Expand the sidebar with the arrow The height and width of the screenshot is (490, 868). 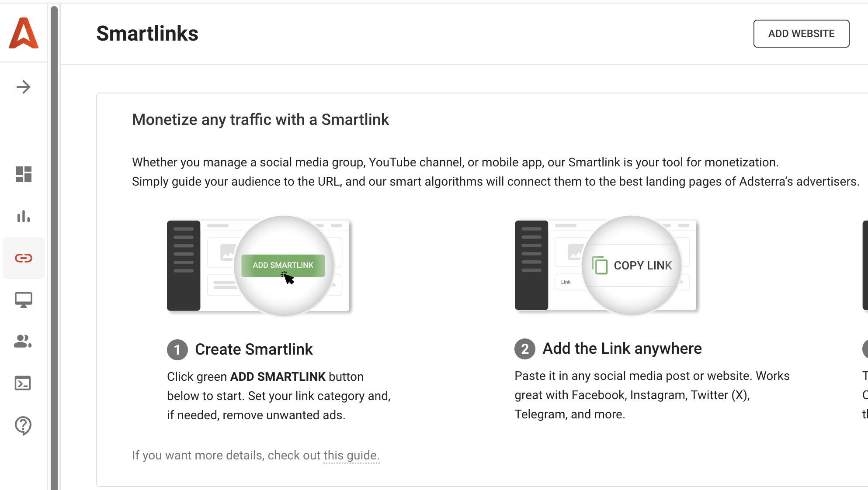pyautogui.click(x=24, y=87)
